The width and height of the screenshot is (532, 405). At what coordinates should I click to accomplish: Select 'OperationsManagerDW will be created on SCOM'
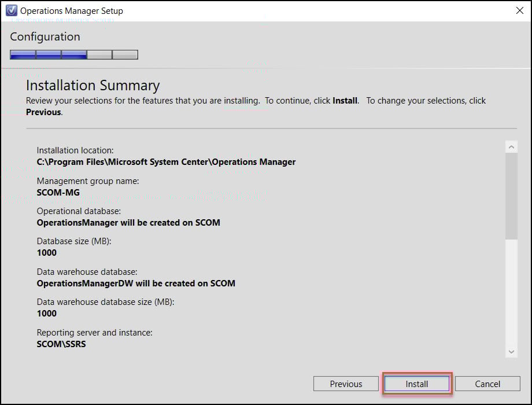tap(136, 283)
